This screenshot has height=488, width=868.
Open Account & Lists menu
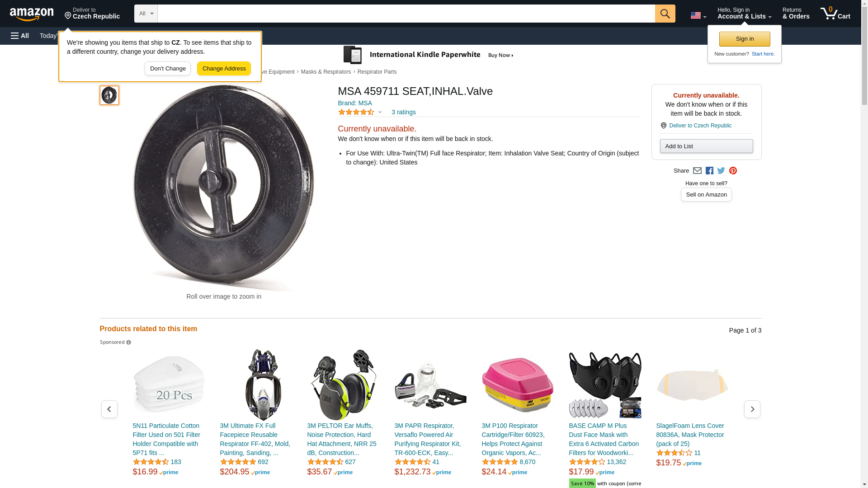744,14
